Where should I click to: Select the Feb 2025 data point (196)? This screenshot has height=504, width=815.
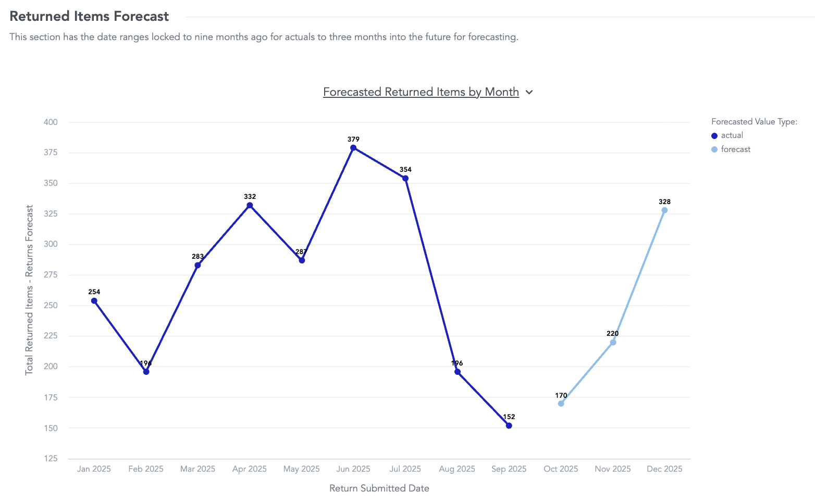(146, 372)
